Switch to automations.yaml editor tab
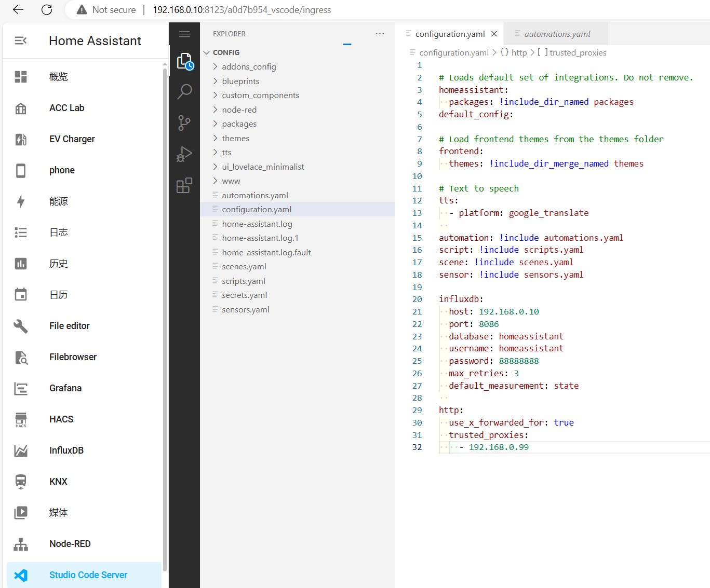 [557, 34]
